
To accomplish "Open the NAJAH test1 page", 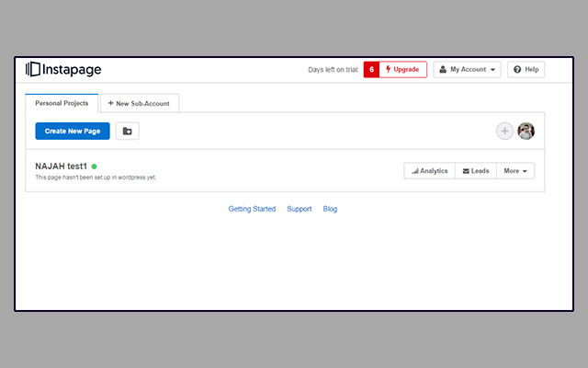I will (x=62, y=167).
